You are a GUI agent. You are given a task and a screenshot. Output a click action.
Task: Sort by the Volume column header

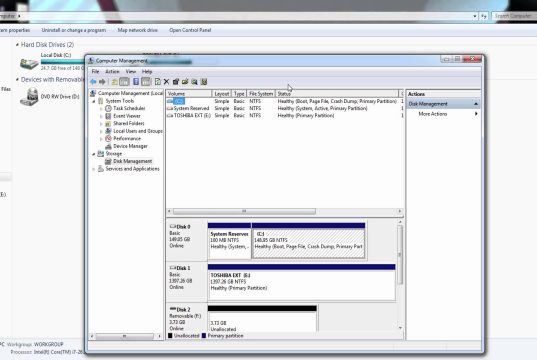pyautogui.click(x=189, y=94)
